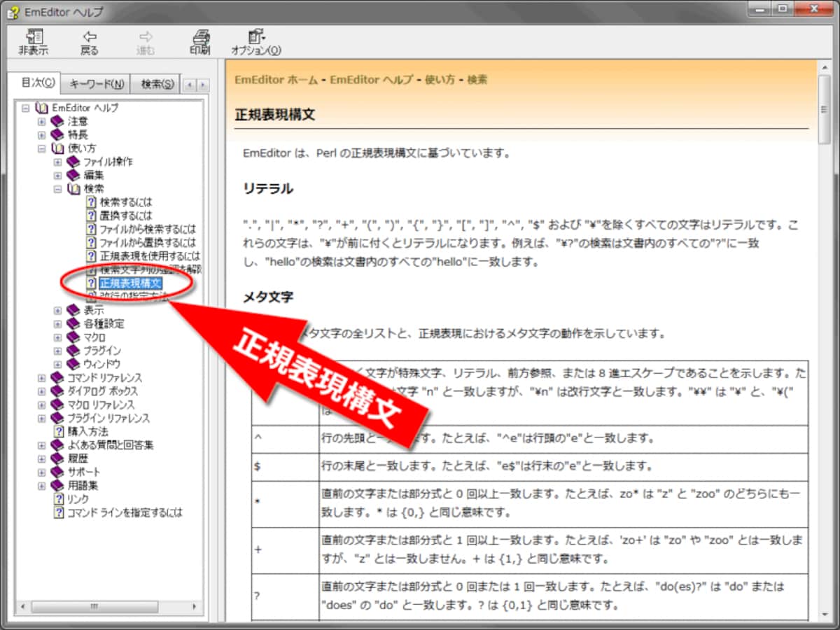Collapse the 使い方 tree branch
Viewport: 840px width, 630px height.
42,148
